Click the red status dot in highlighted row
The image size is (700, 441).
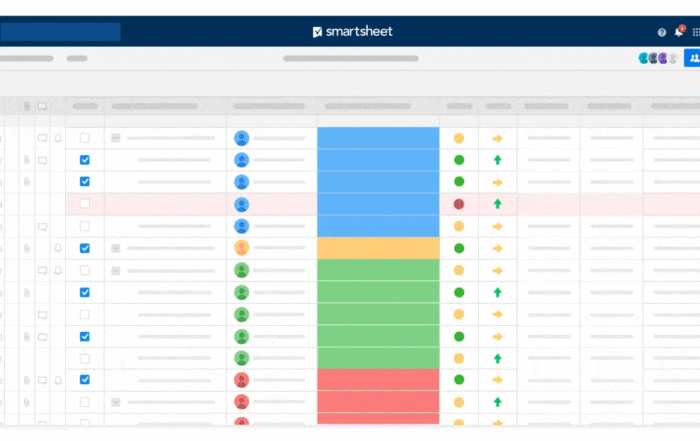coord(459,204)
